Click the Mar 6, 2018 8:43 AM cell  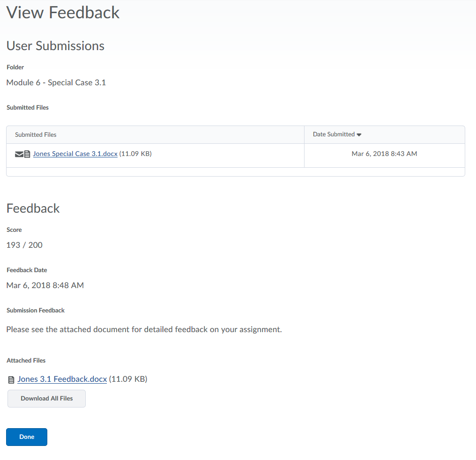[x=384, y=154]
